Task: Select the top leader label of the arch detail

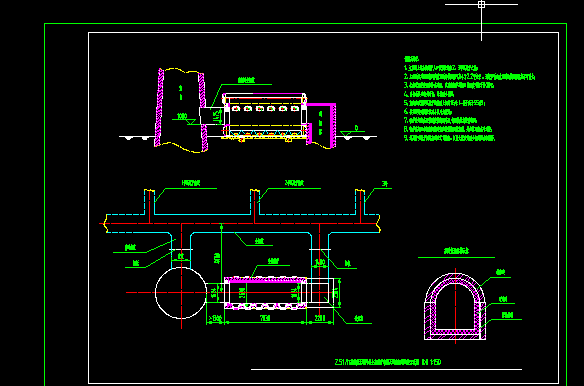Action: click(501, 273)
